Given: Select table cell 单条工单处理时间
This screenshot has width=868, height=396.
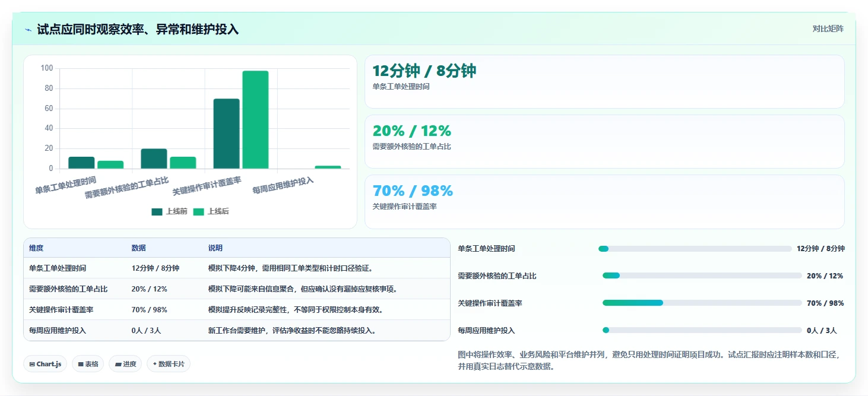Looking at the screenshot, I should coord(57,268).
